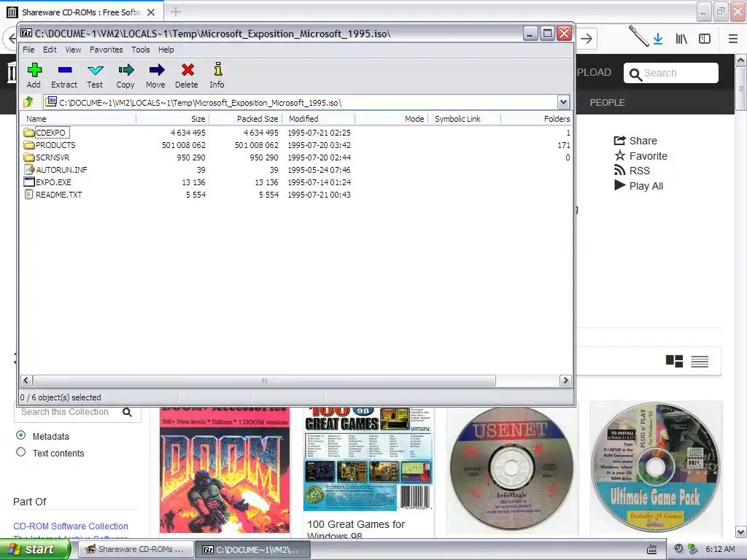Click the Share link
The width and height of the screenshot is (747, 560).
tap(635, 141)
